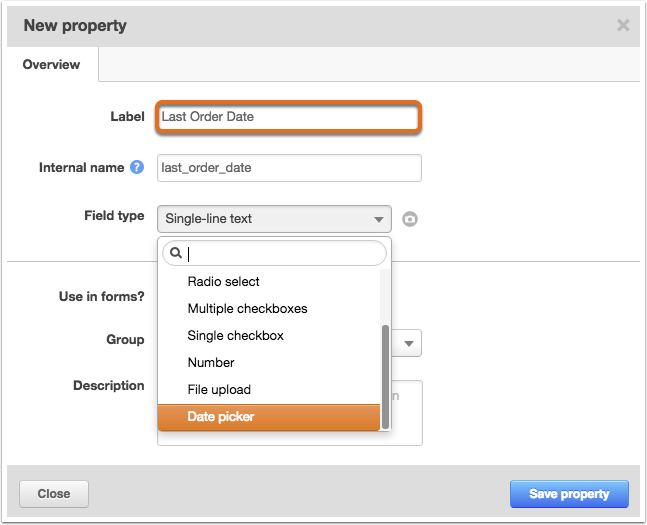Click the Save property button
This screenshot has width=647, height=525.
click(x=569, y=494)
